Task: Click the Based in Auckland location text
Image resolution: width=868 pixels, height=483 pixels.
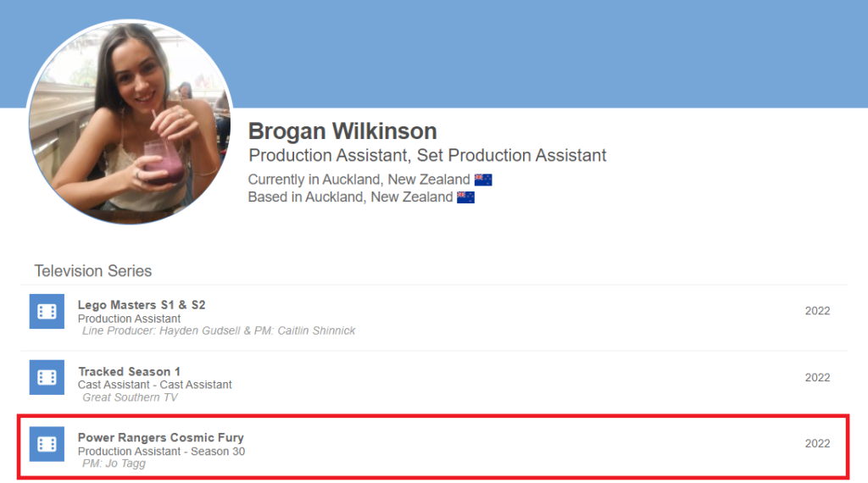Action: click(350, 197)
